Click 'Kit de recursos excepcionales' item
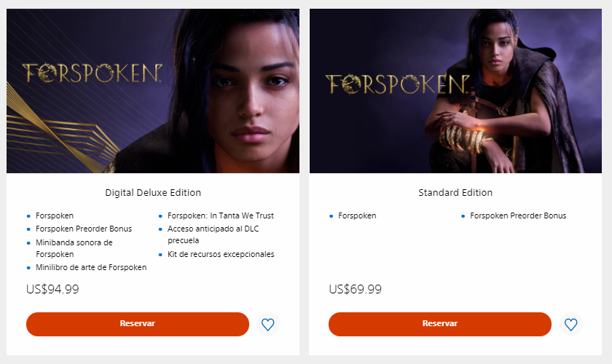The image size is (612, 364). [220, 254]
